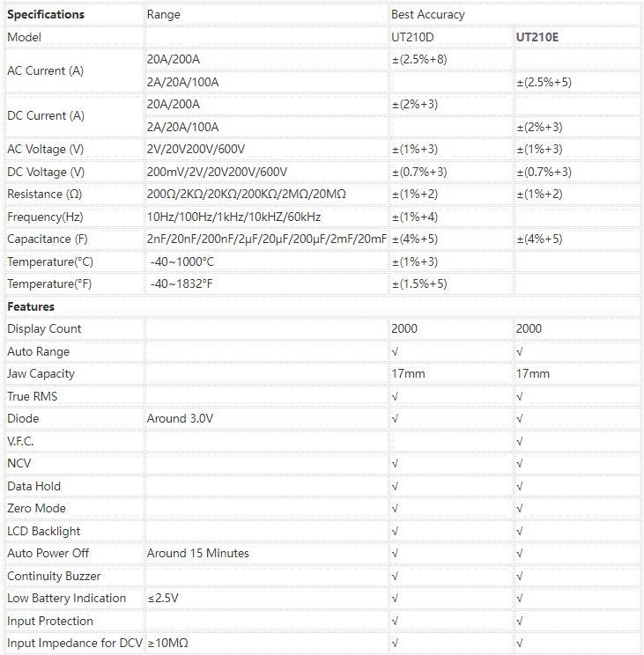644x655 pixels.
Task: Click the V.F.C. checkmark under UT210E
Action: click(520, 442)
